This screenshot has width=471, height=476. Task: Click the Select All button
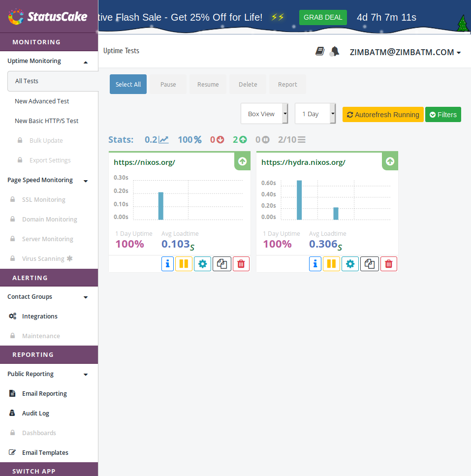128,84
